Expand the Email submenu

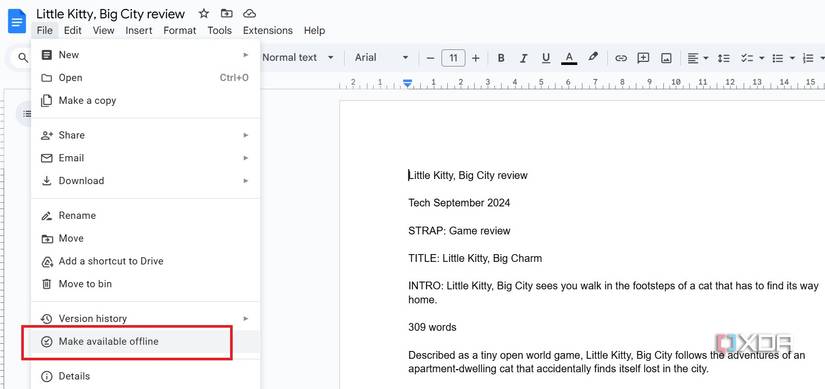[145, 158]
